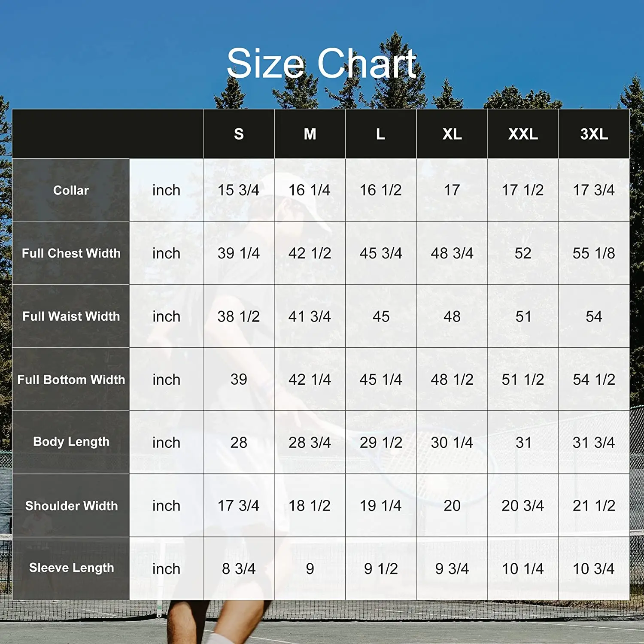644x644 pixels.
Task: Click bottom width value 45 1/4
Action: coord(381,380)
